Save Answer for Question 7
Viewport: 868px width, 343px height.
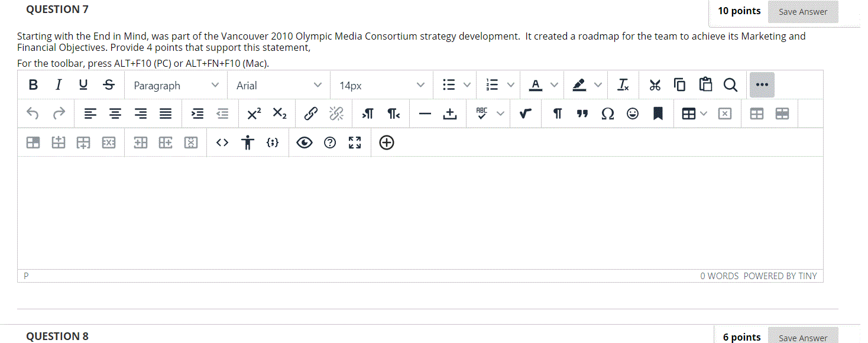coord(803,12)
